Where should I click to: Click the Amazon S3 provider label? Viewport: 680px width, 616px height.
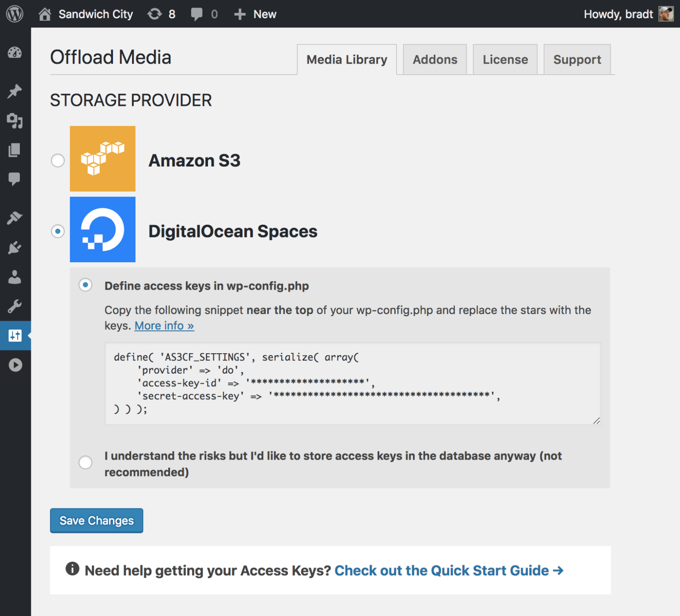click(x=194, y=160)
